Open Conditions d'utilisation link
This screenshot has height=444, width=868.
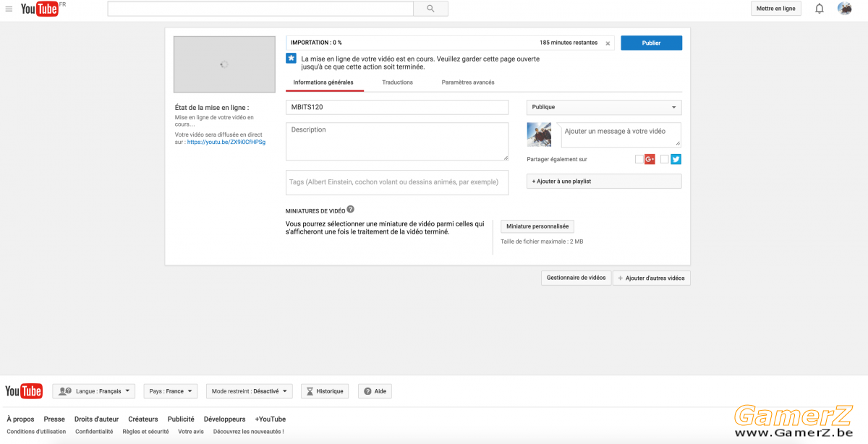pos(36,432)
